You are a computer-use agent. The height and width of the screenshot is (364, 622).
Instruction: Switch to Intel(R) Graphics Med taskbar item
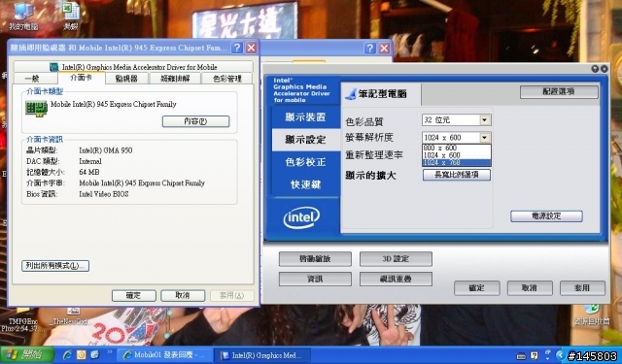[262, 355]
